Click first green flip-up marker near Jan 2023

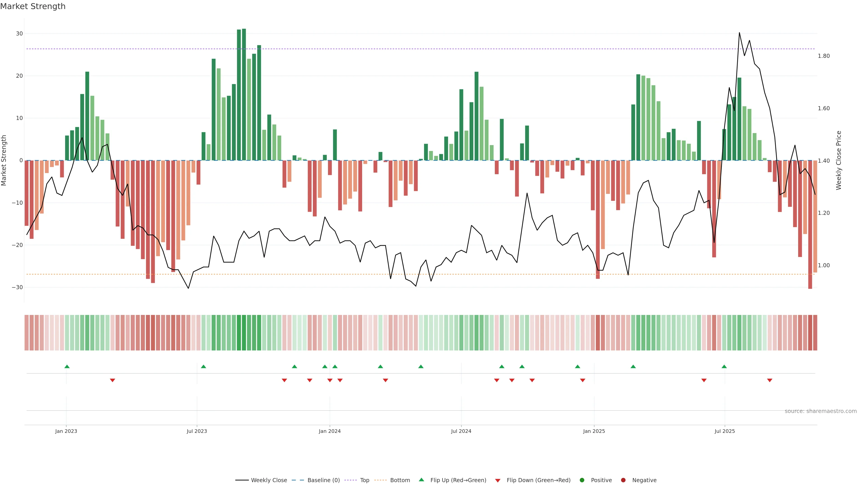click(67, 366)
